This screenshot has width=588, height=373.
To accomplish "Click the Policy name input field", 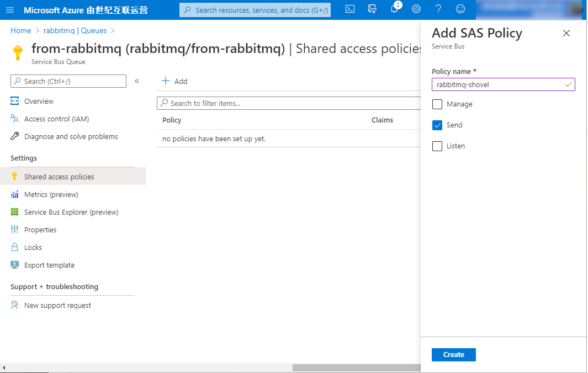I will pyautogui.click(x=499, y=84).
